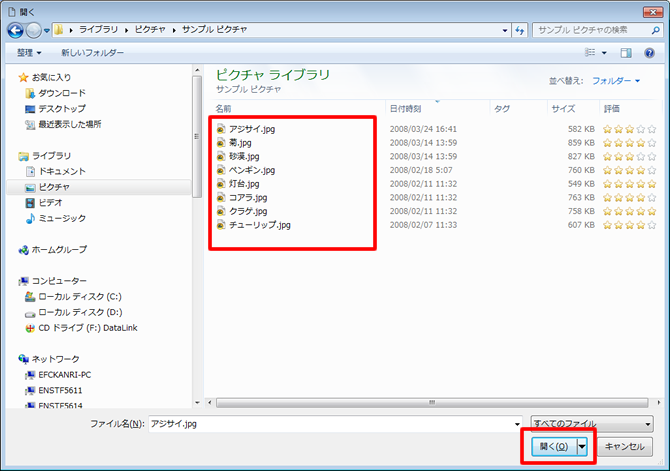Select the ダウンロード folder in favorites

(60, 93)
